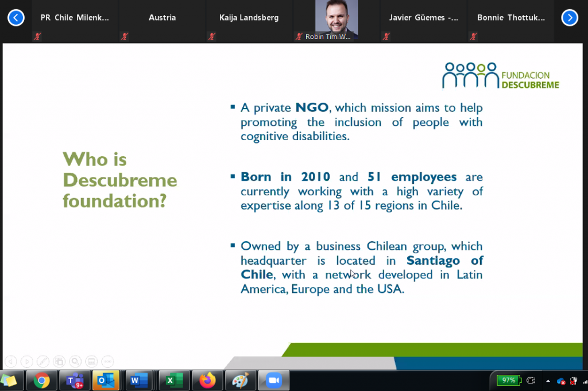
Task: Open Outlook from the taskbar
Action: [106, 381]
